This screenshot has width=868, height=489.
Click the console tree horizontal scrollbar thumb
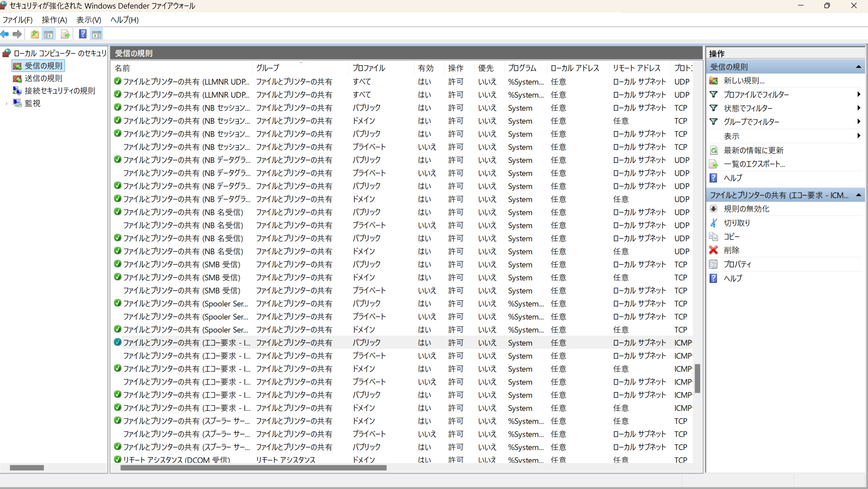click(27, 468)
